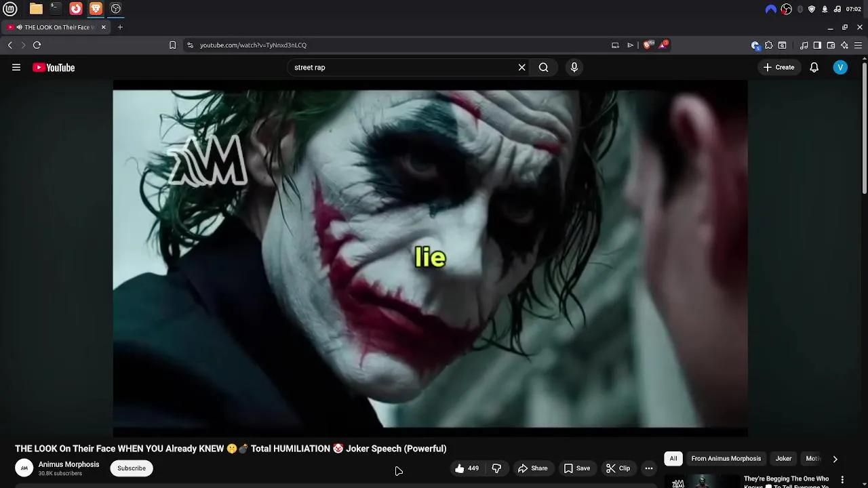Open the Create menu

click(778, 67)
